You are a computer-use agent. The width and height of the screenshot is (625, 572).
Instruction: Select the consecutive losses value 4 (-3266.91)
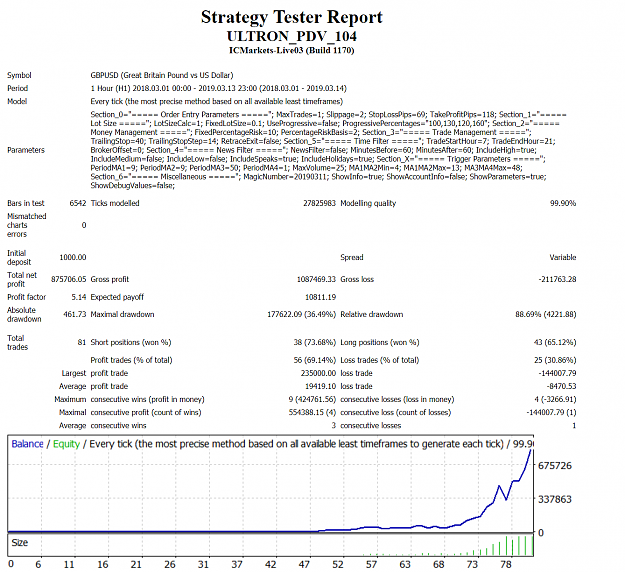(555, 399)
